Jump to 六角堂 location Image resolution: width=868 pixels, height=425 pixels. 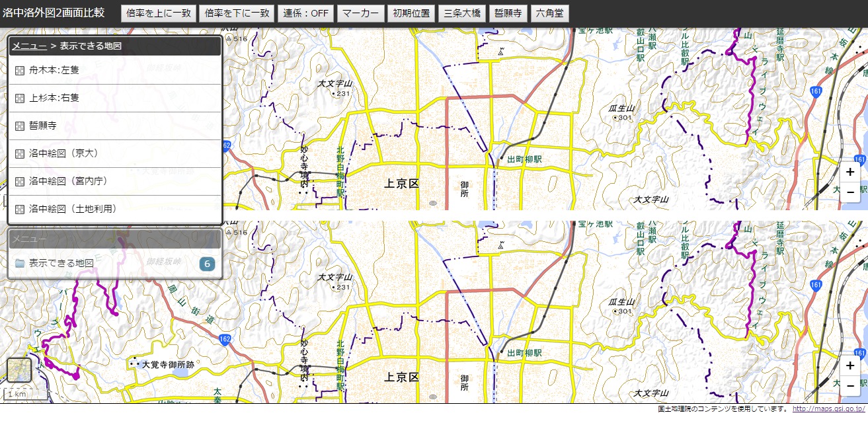549,13
